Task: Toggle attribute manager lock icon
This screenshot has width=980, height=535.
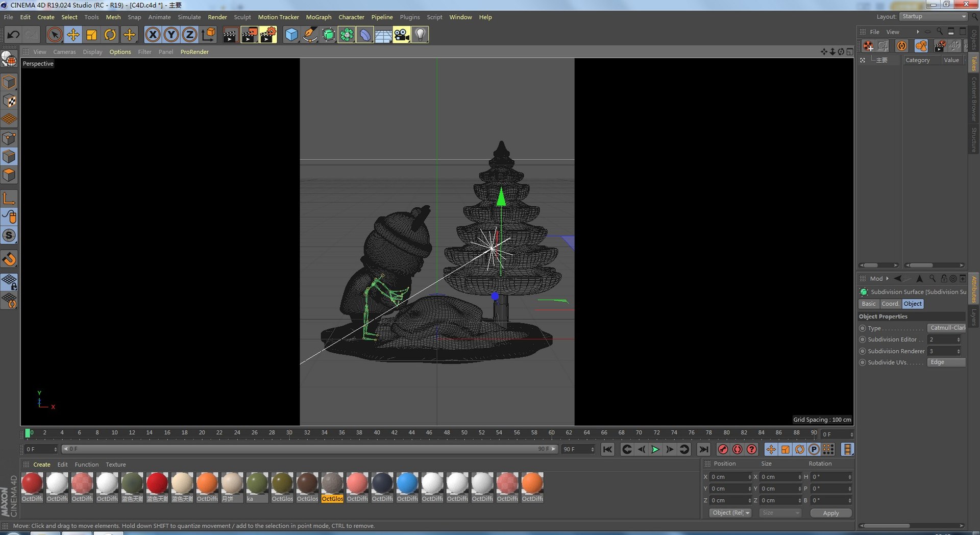Action: tap(944, 279)
